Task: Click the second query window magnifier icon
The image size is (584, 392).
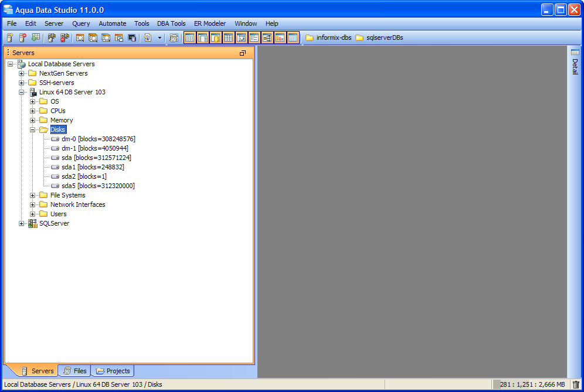Action: [x=93, y=38]
